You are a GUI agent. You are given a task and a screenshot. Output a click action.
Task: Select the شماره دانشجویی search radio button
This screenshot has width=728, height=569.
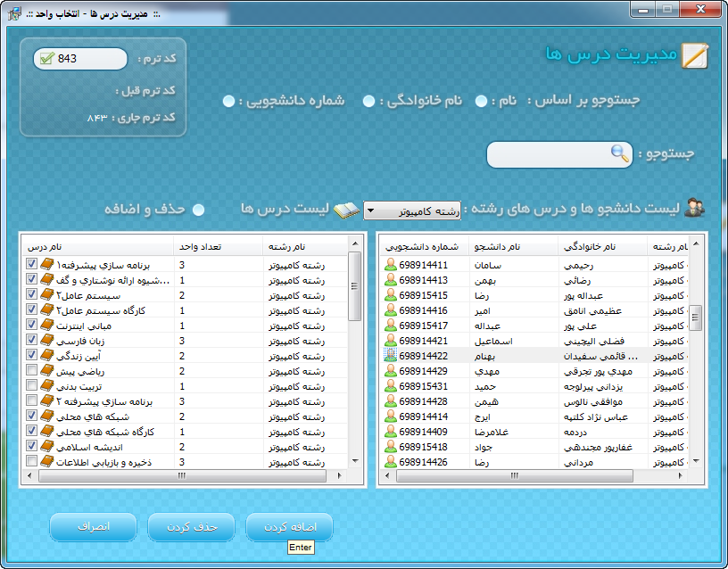pos(228,100)
